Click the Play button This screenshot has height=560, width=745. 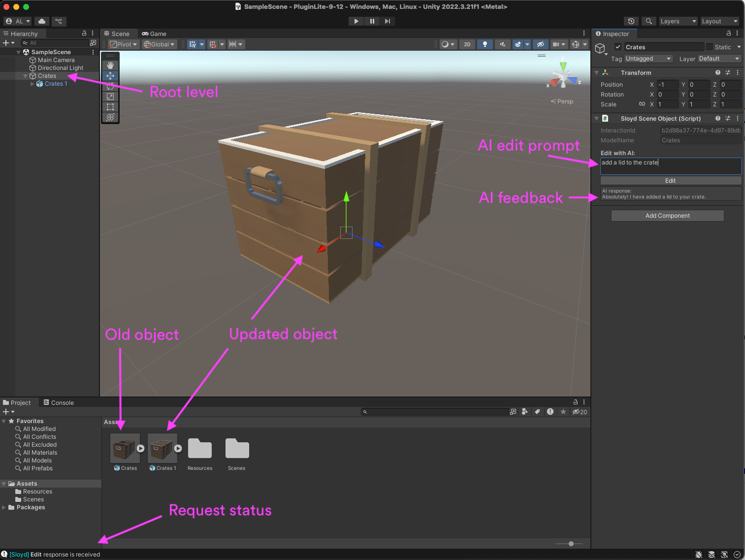tap(356, 21)
